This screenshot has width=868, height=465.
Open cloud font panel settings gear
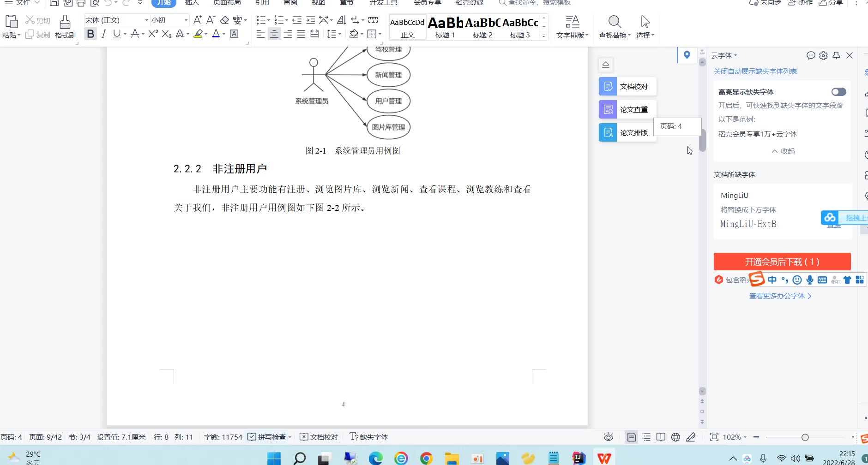(x=823, y=55)
